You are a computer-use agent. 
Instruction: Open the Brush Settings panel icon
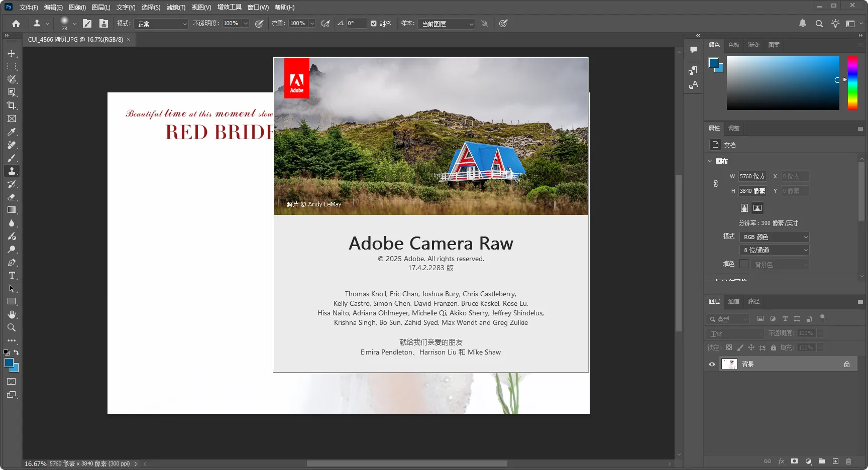[x=87, y=24]
